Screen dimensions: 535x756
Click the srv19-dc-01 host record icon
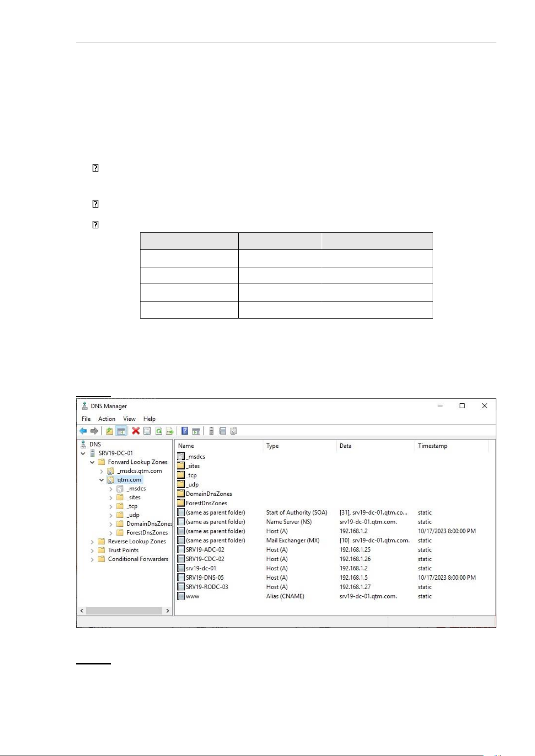point(181,568)
